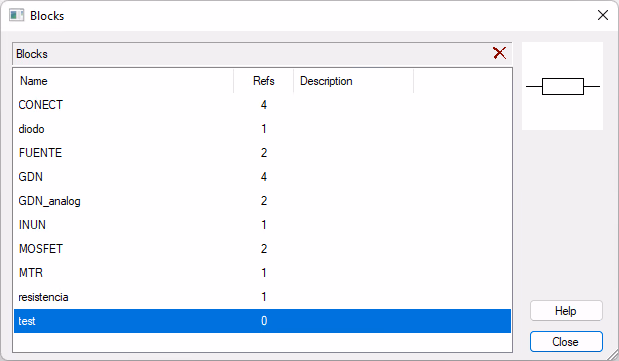The width and height of the screenshot is (619, 361).
Task: Click the Close button
Action: pos(566,342)
